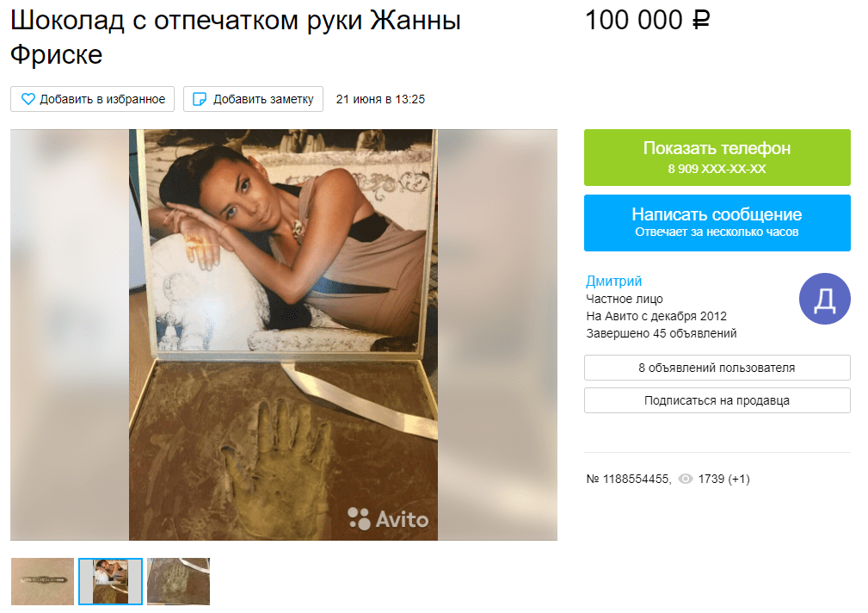
Task: Click the blurred right side of gallery
Action: pyautogui.click(x=498, y=335)
